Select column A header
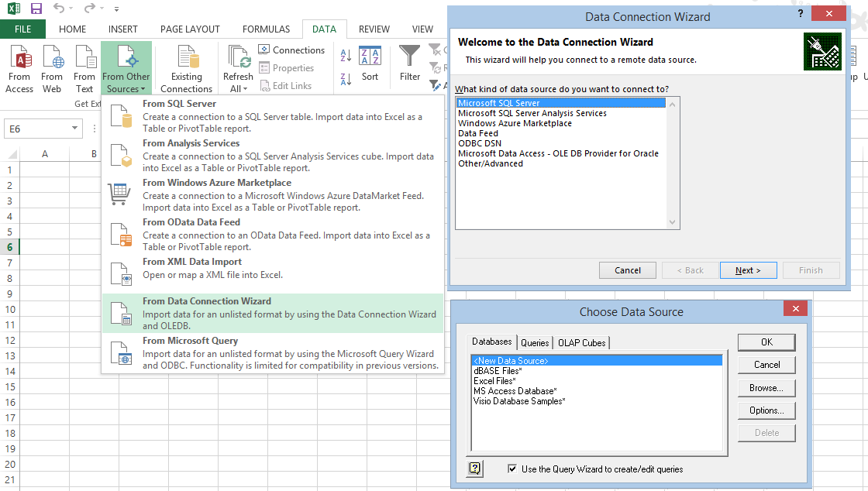This screenshot has width=868, height=491. 45,153
